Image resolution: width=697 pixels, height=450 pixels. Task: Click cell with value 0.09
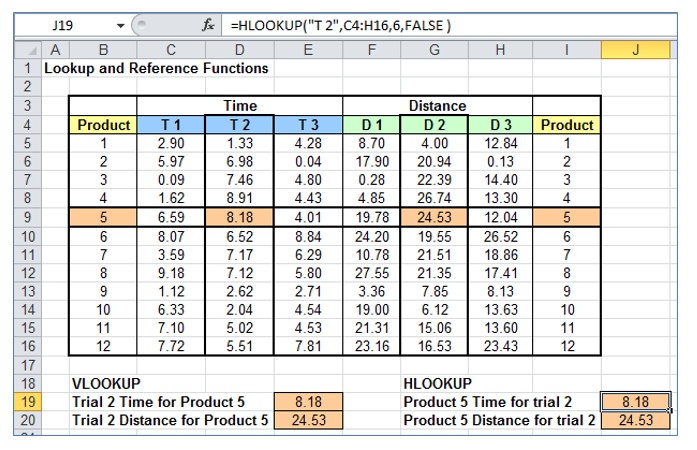pos(171,180)
